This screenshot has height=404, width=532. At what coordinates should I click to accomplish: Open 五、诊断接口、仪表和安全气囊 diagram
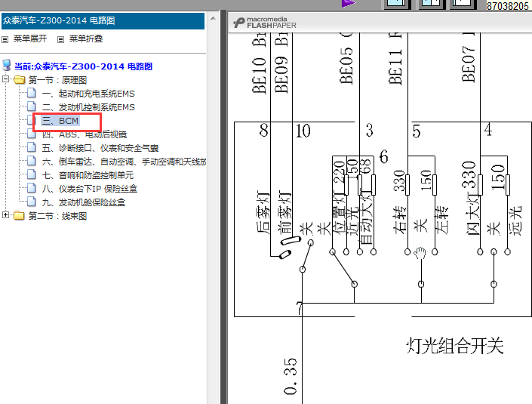(100, 148)
